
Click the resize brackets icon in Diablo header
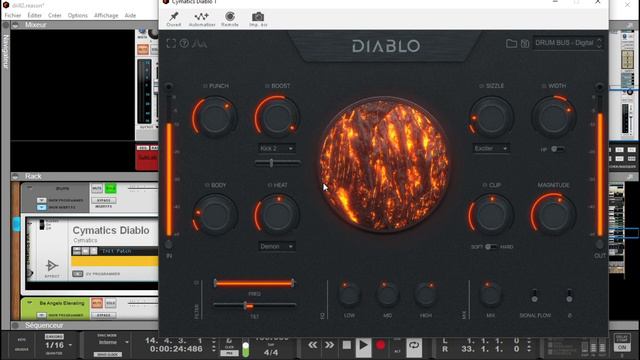tap(171, 43)
